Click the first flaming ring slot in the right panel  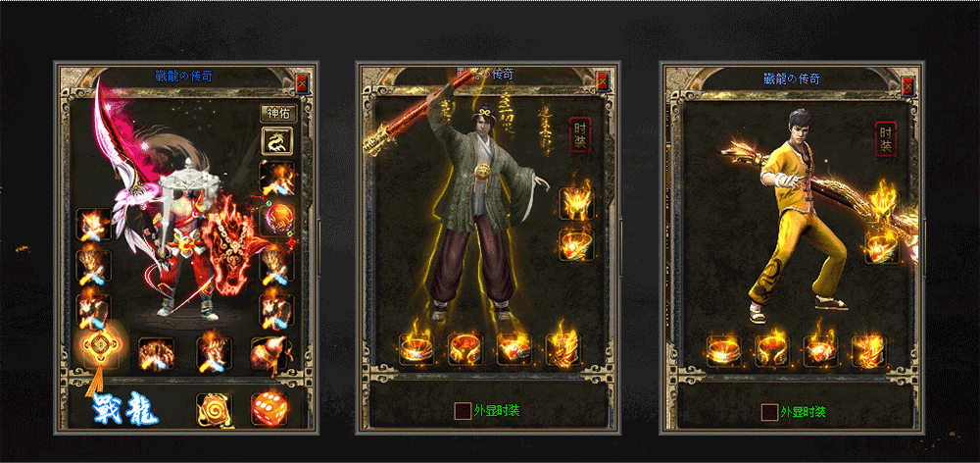[x=724, y=350]
